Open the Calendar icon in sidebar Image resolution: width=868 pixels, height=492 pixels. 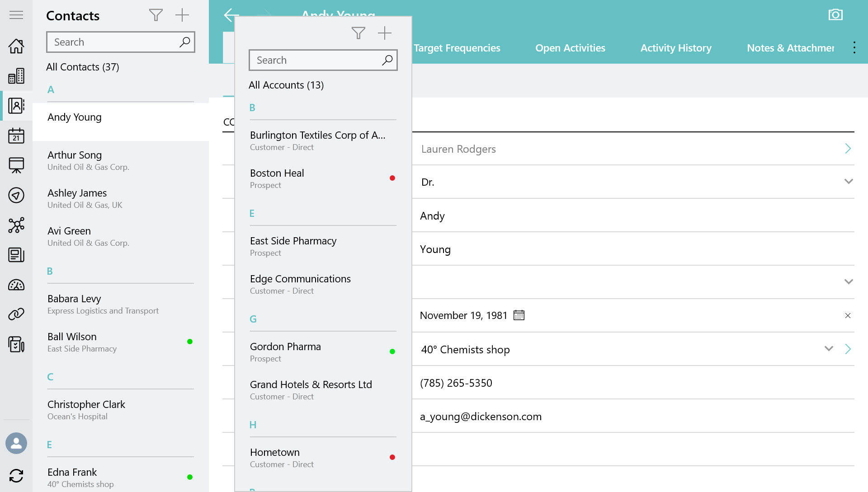click(16, 136)
